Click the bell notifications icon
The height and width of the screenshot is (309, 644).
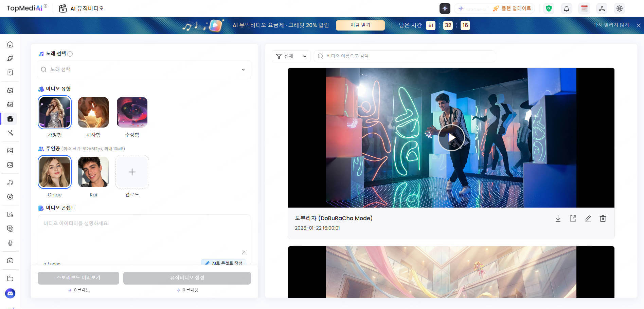(x=566, y=8)
